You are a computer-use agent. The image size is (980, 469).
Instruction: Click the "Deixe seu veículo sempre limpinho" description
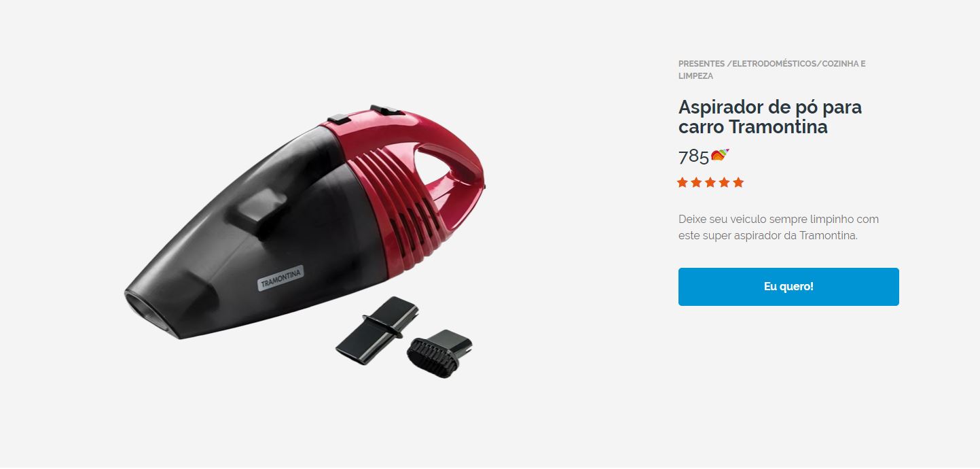(778, 227)
